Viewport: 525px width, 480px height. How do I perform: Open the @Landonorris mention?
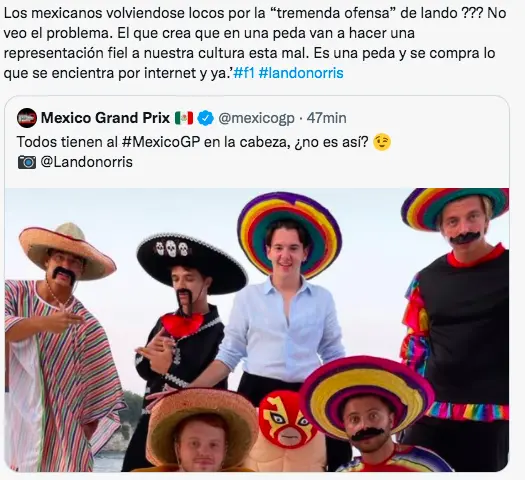coord(87,162)
